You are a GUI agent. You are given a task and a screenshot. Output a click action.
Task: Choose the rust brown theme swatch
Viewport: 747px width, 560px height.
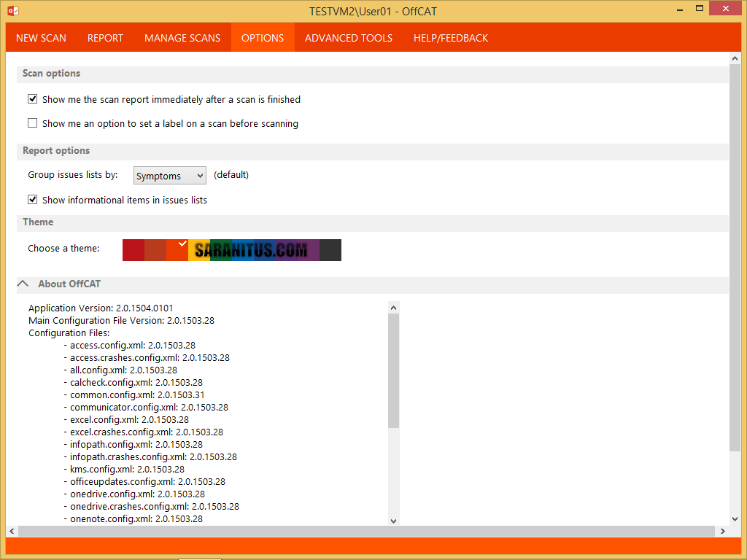click(155, 250)
